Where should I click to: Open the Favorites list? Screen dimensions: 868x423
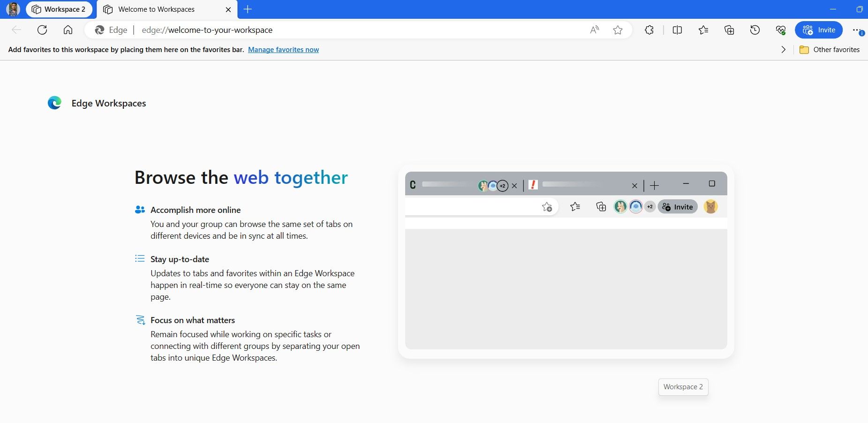point(702,30)
